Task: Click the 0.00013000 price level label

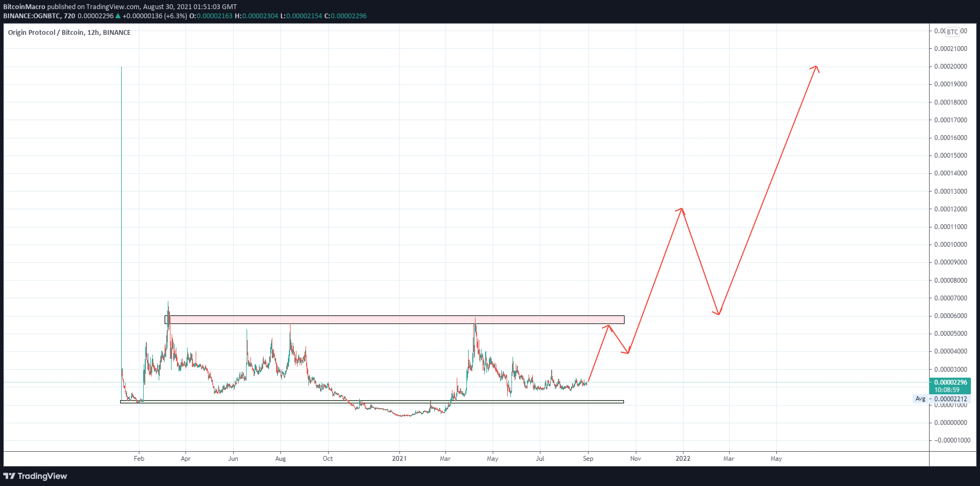Action: (951, 192)
